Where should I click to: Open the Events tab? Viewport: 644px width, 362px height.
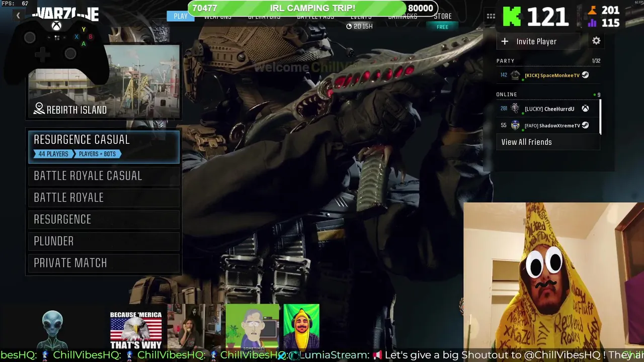pos(361,18)
